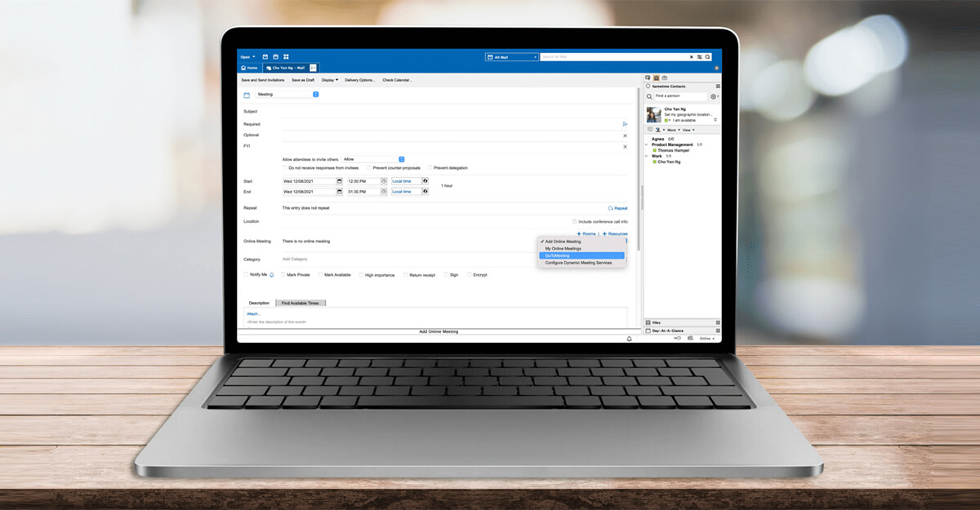Click the notification bell in the status bar

point(629,338)
